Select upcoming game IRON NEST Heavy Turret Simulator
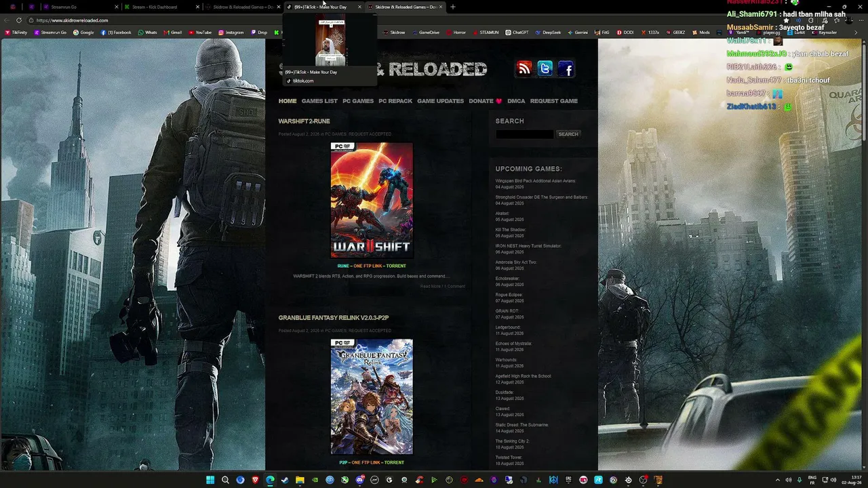 528,246
